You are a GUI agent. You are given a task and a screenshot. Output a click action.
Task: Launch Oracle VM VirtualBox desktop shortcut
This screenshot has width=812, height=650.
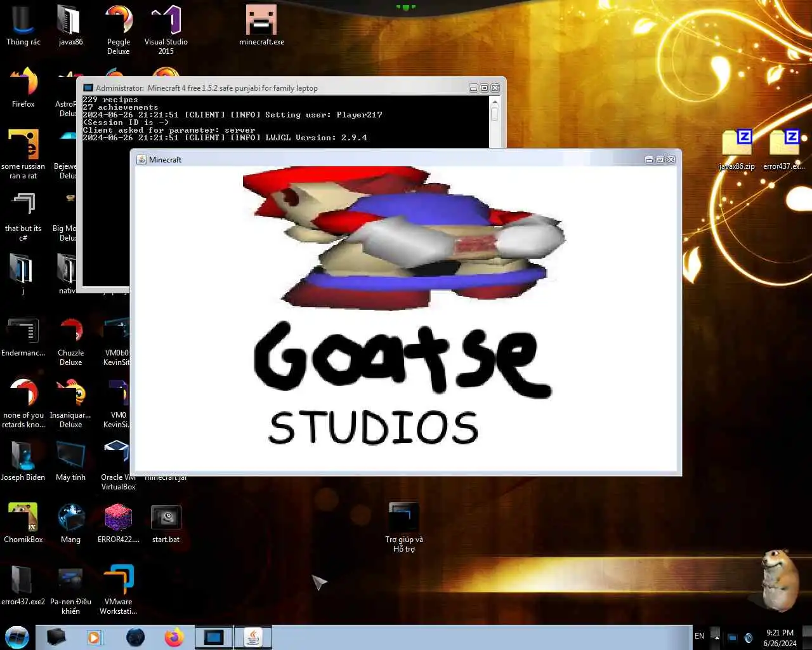tap(118, 466)
